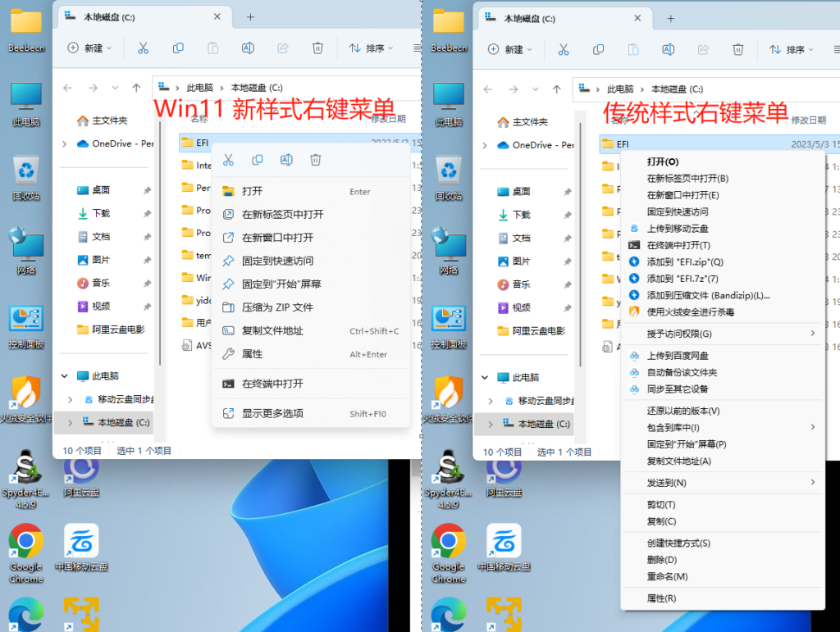Expand OneDrive node in left window sidebar
This screenshot has width=840, height=632.
64,143
